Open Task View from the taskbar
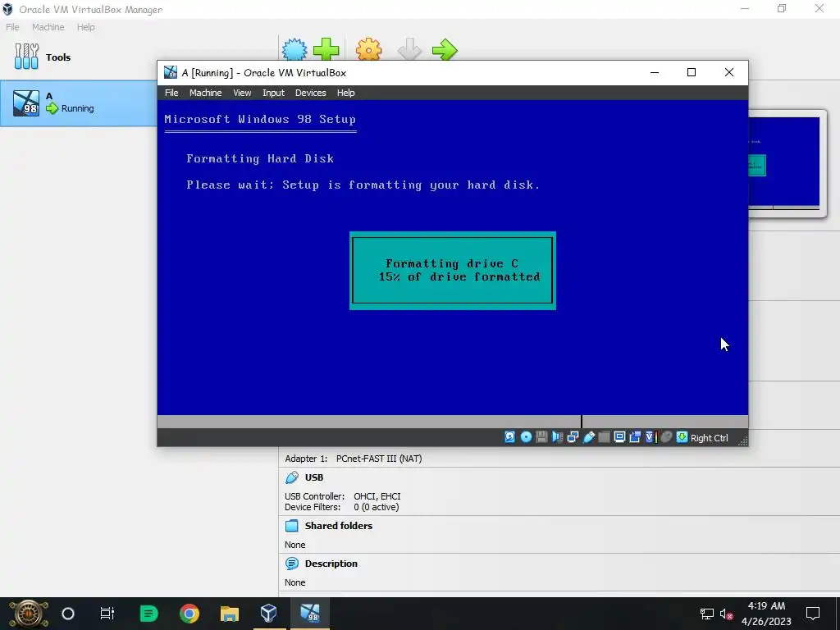840x630 pixels. 107,614
